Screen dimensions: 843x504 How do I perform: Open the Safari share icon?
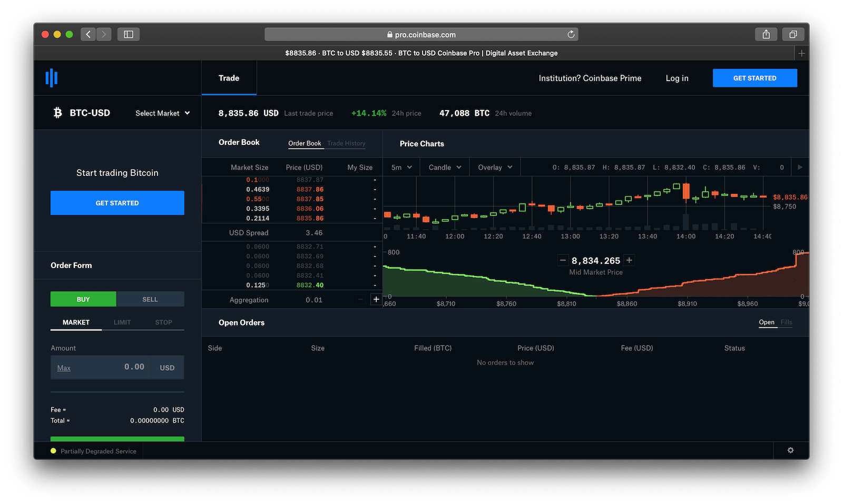(766, 34)
